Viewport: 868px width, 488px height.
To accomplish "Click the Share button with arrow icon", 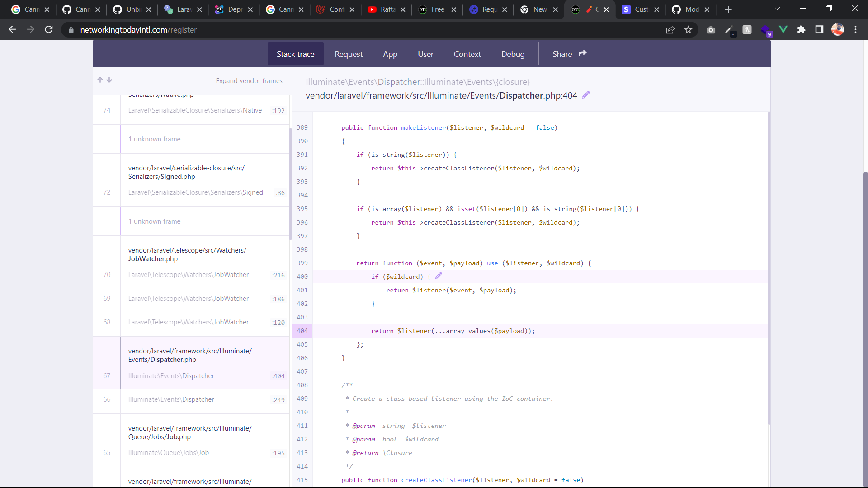I will pos(569,54).
